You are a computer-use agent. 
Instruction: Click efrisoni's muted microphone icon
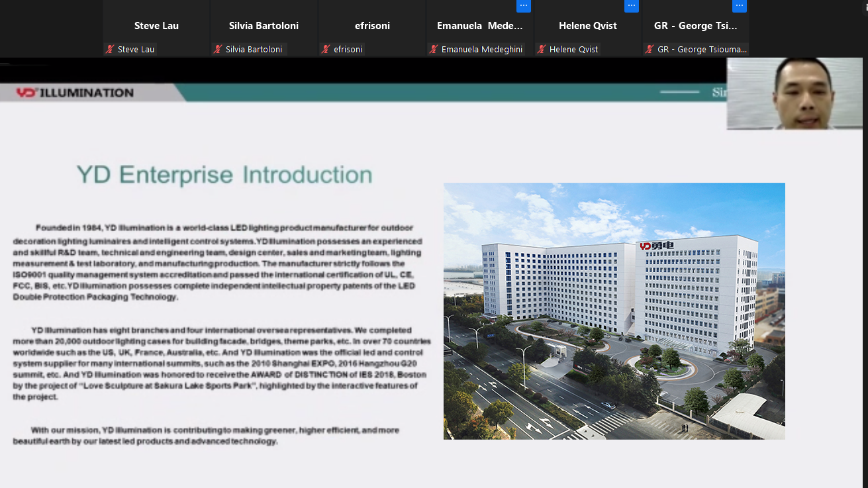[x=326, y=50]
